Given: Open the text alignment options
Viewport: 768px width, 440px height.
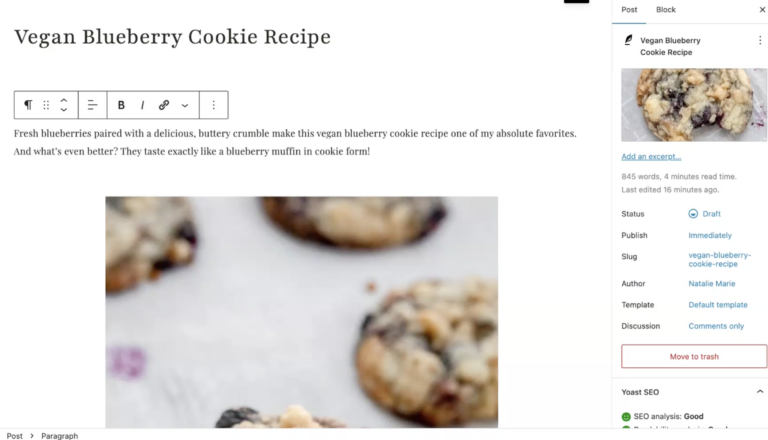Looking at the screenshot, I should [92, 105].
